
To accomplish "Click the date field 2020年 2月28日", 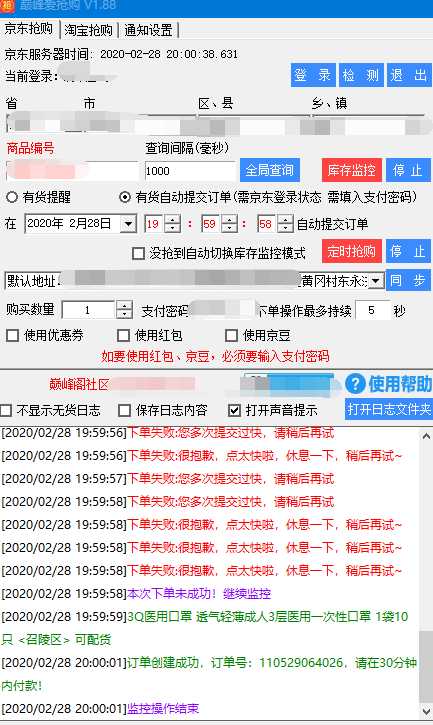I will coord(73,224).
